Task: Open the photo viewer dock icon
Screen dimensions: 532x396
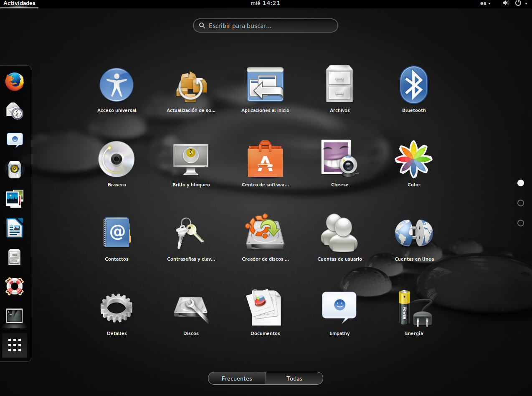Action: coord(15,199)
